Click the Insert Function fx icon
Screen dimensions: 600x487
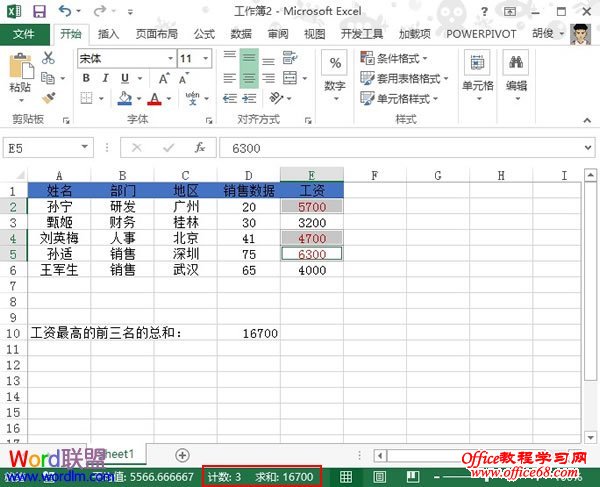[x=200, y=147]
